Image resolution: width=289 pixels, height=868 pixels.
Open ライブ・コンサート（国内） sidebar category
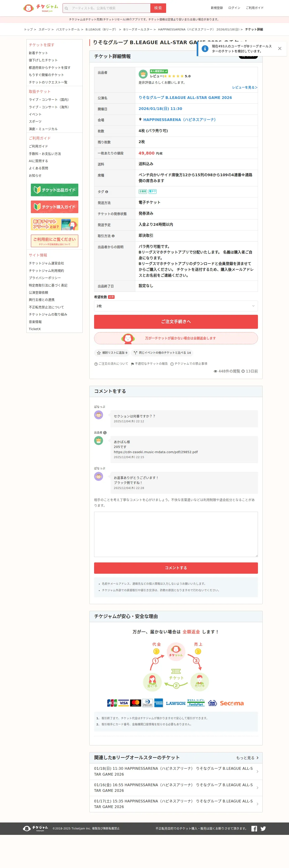pos(49,100)
